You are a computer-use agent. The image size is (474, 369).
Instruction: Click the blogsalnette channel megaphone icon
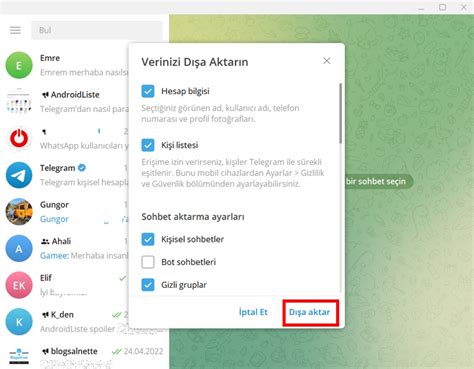click(x=45, y=351)
